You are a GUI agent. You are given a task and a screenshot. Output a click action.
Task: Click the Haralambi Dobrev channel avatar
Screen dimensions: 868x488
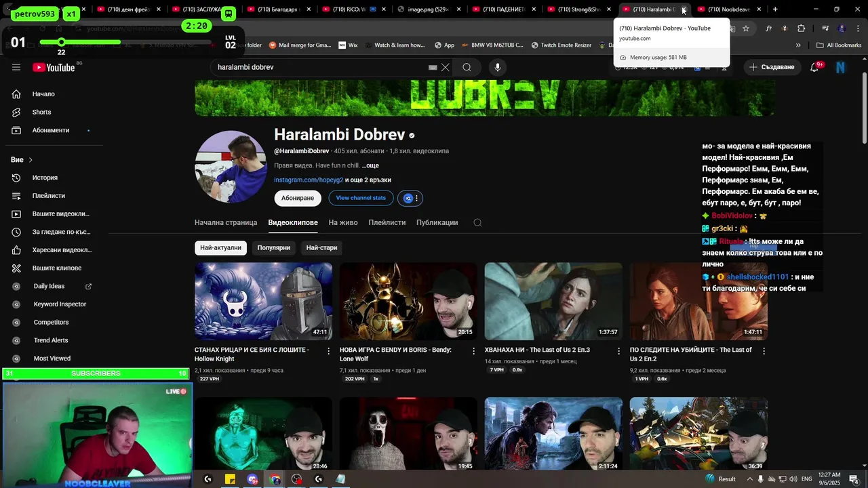231,166
